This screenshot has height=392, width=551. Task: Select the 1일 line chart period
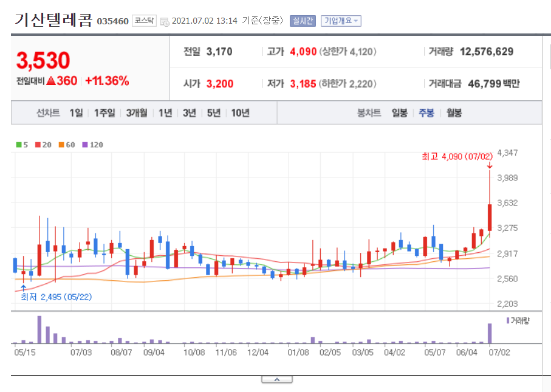point(77,113)
